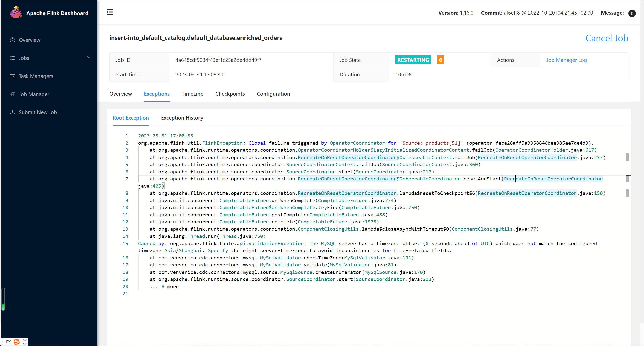Screen dimensions: 644x346
Task: Click the Task Managers icon in the sidebar
Action: click(x=12, y=76)
